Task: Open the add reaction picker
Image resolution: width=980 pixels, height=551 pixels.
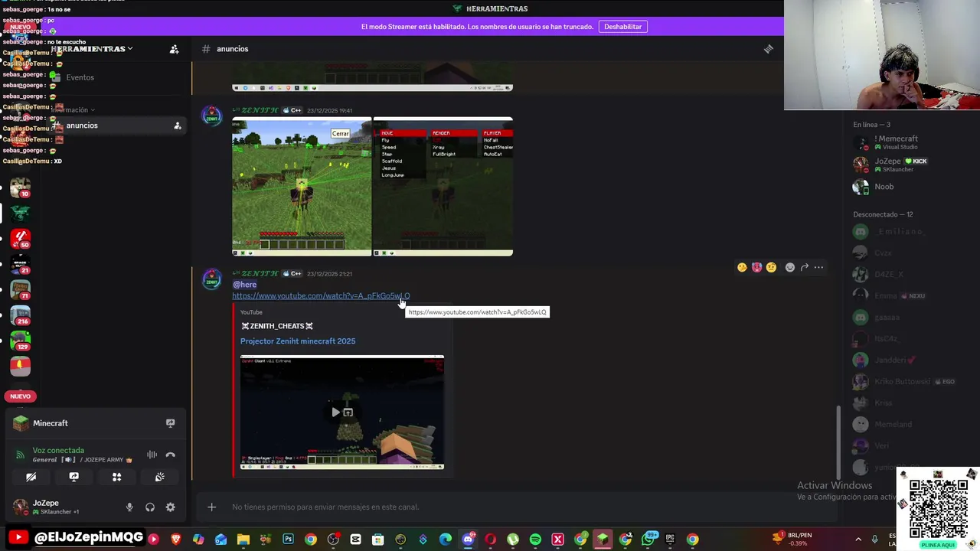Action: [x=790, y=267]
